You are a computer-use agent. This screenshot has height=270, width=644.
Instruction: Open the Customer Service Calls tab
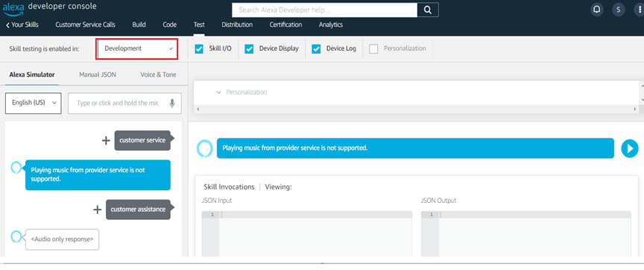[x=86, y=25]
